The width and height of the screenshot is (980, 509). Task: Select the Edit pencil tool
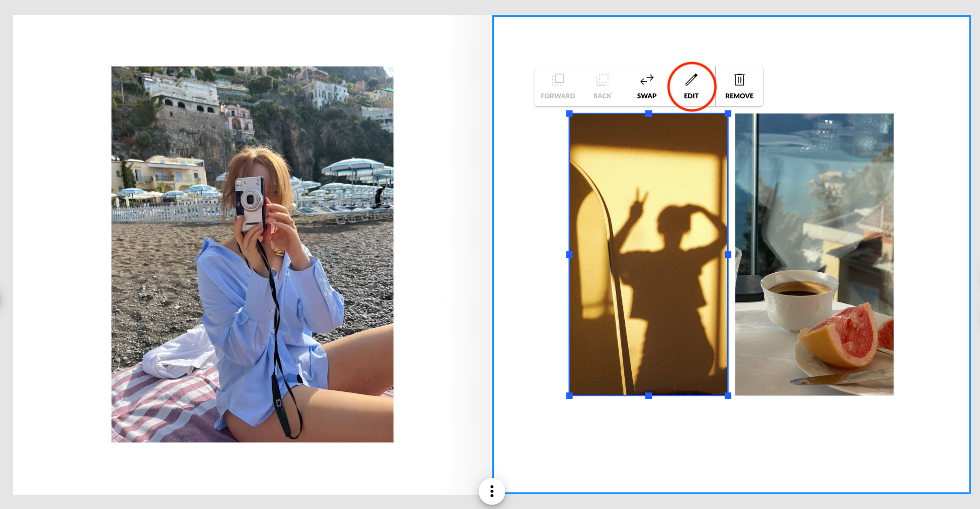[691, 79]
